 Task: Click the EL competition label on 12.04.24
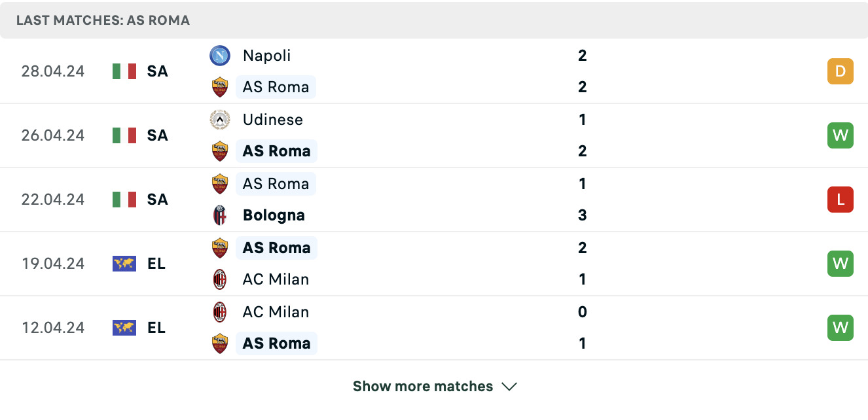tap(156, 328)
